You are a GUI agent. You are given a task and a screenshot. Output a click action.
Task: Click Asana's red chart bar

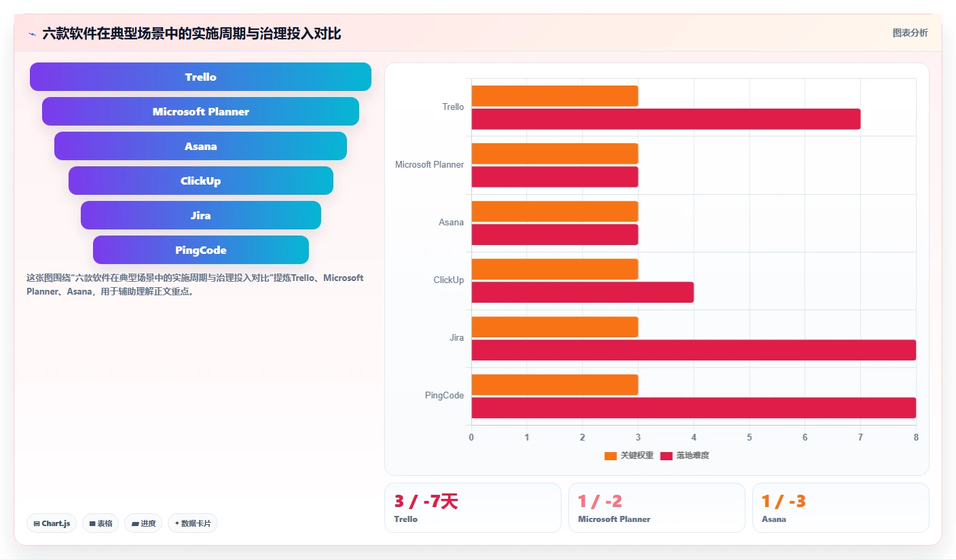555,234
